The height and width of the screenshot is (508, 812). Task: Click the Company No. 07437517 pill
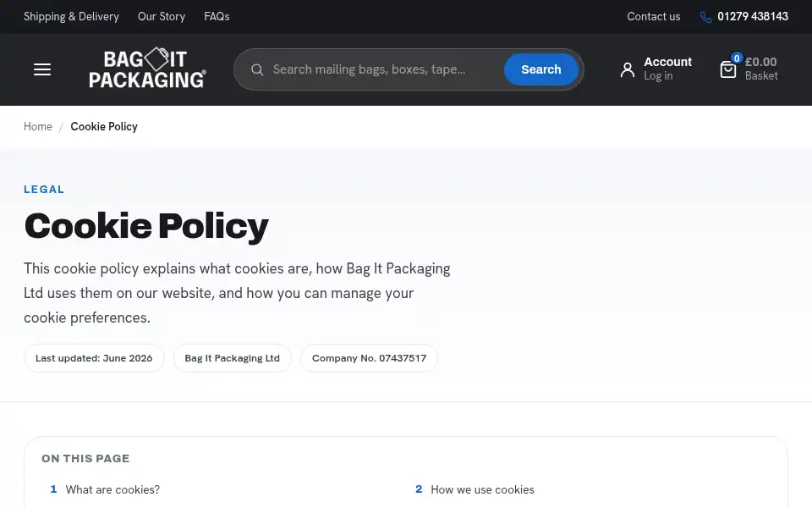369,358
